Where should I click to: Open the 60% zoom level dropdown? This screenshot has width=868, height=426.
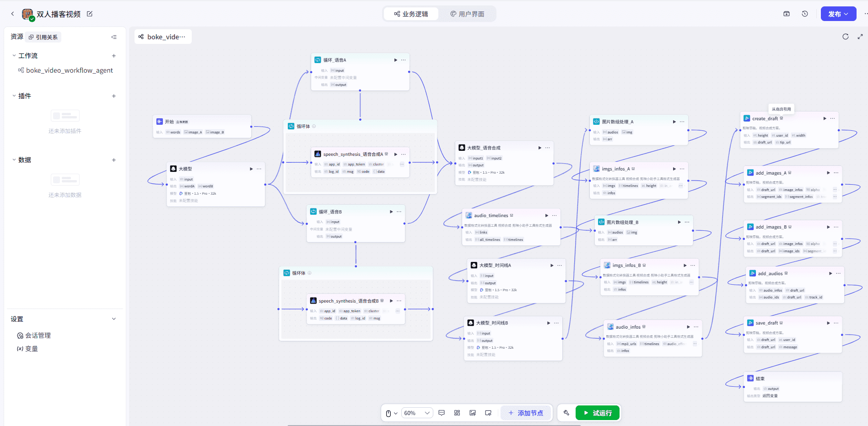click(x=417, y=413)
